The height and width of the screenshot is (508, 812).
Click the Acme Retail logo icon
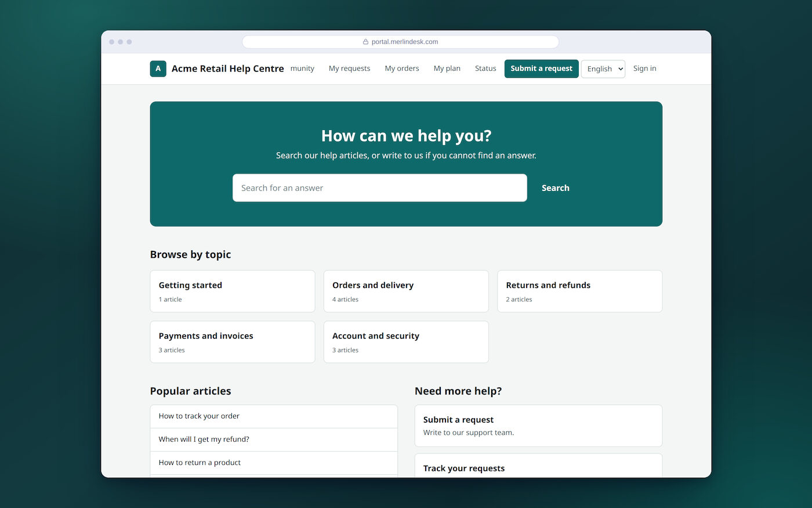[x=158, y=69]
